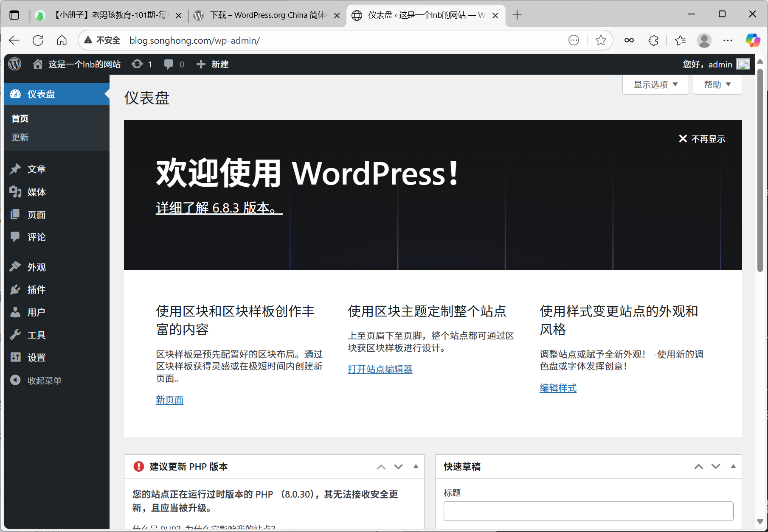The image size is (768, 532).
Task: Open the 显示选项 dropdown
Action: pyautogui.click(x=655, y=84)
